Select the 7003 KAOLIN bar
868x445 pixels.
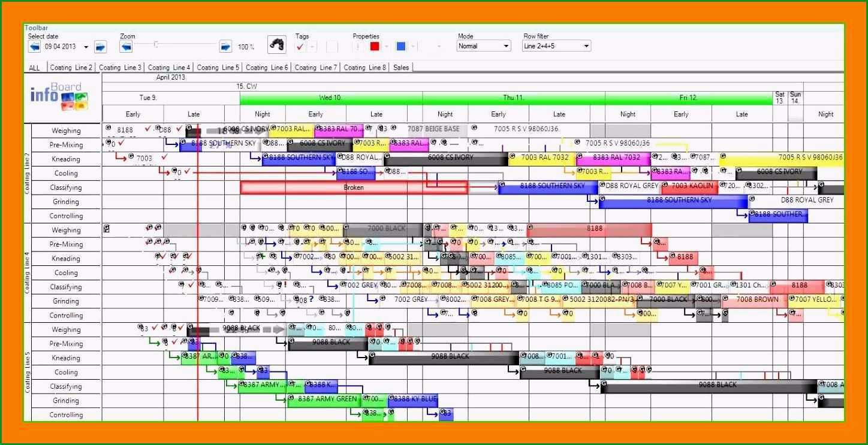tap(689, 187)
